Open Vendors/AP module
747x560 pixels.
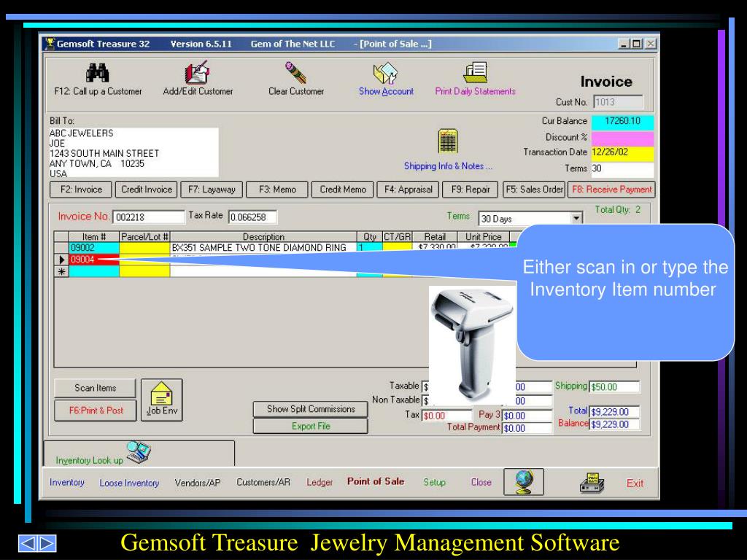coord(197,483)
